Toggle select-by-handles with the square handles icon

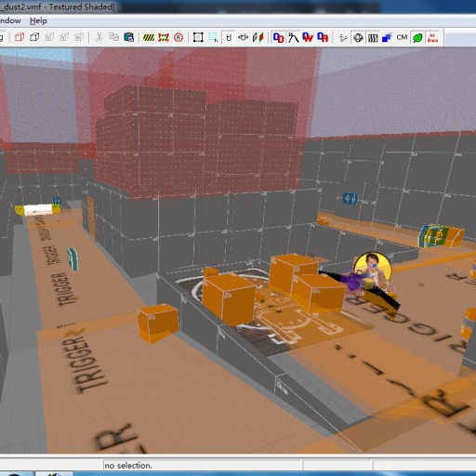pos(198,37)
